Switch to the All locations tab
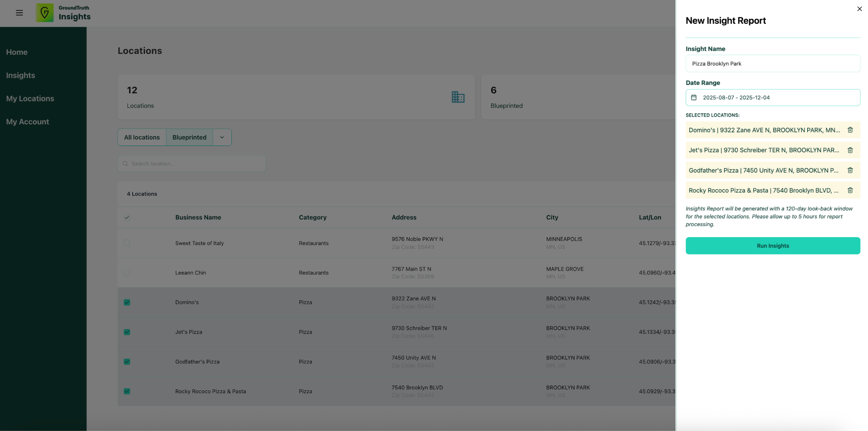868x431 pixels. click(142, 137)
